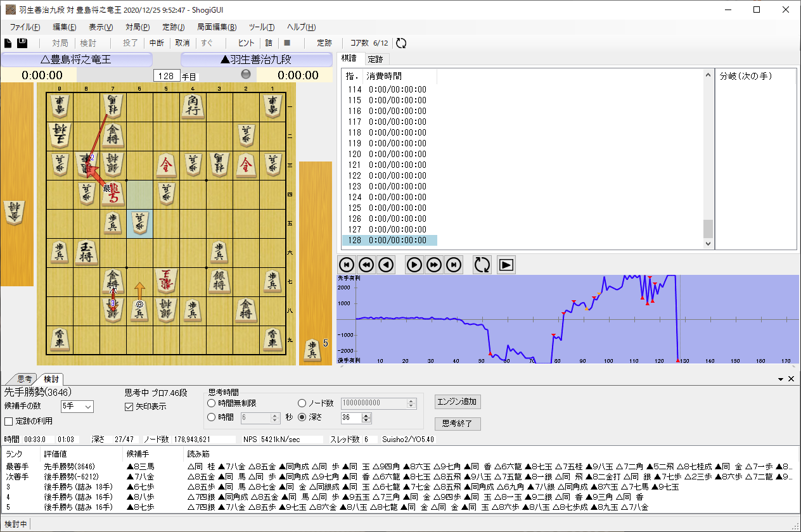Screen dimensions: 801x532
Task: Open the 局面編集 menu
Action: point(217,27)
